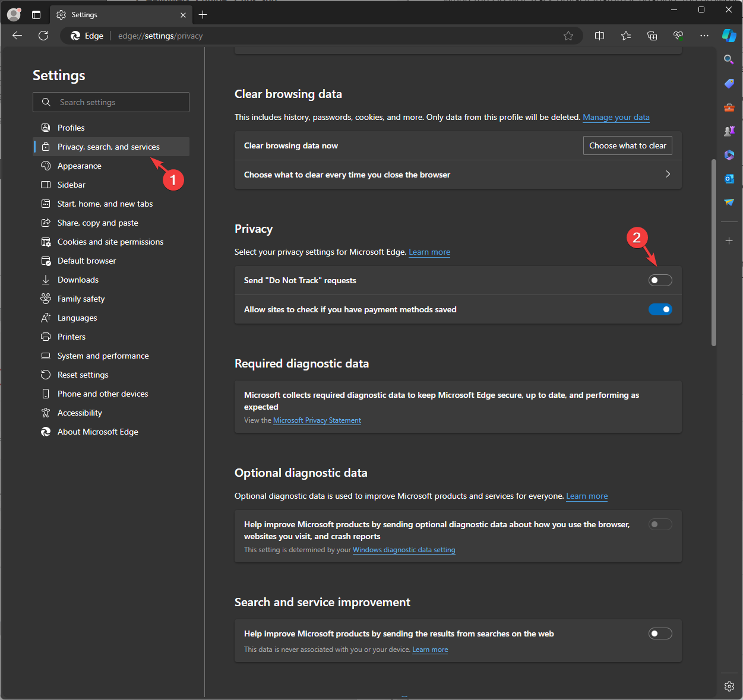
Task: Click the Settings tab title
Action: 84,15
